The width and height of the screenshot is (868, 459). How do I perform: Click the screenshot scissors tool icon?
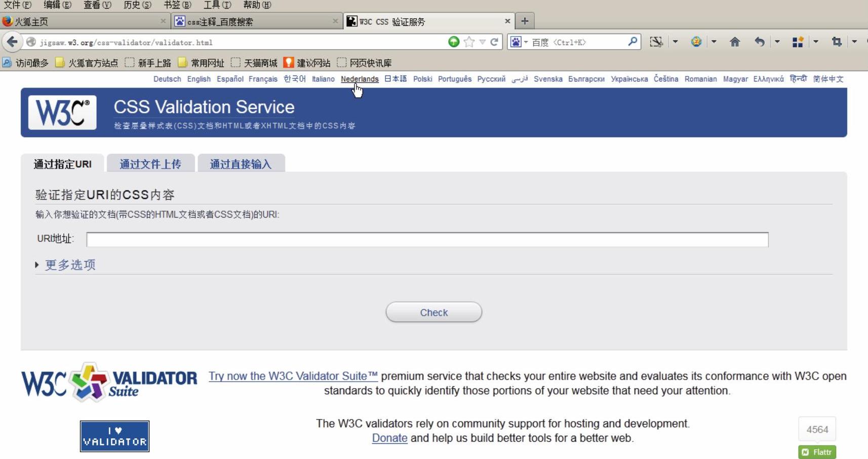click(x=656, y=41)
